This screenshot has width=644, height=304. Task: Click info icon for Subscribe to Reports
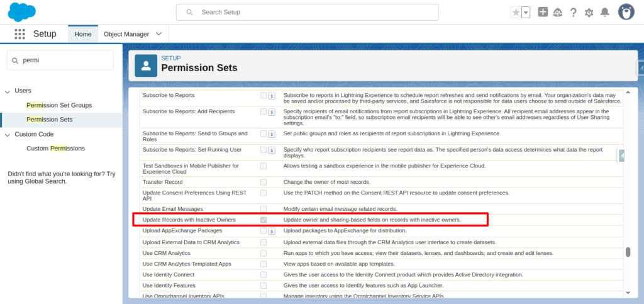pos(272,96)
